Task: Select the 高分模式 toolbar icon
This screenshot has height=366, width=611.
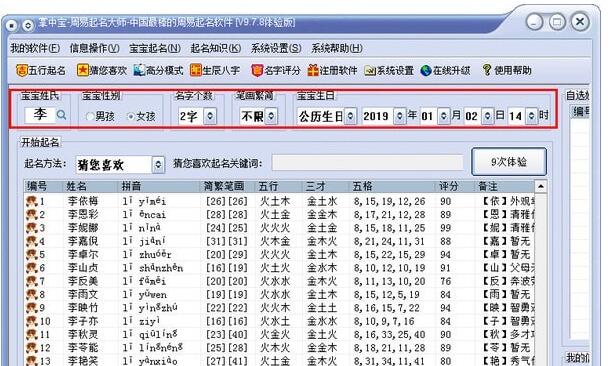Action: pyautogui.click(x=139, y=70)
